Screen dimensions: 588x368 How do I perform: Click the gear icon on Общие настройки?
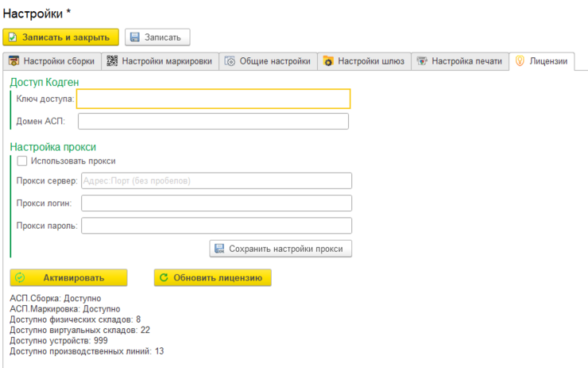[x=230, y=61]
